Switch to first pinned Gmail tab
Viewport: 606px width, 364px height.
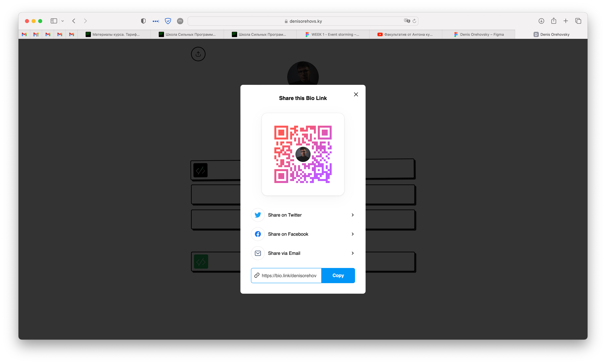(x=24, y=34)
